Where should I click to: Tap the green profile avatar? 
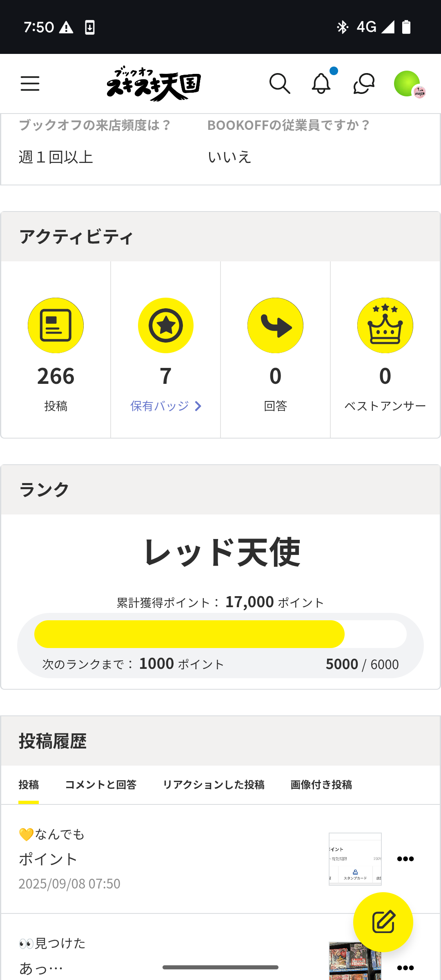click(407, 84)
